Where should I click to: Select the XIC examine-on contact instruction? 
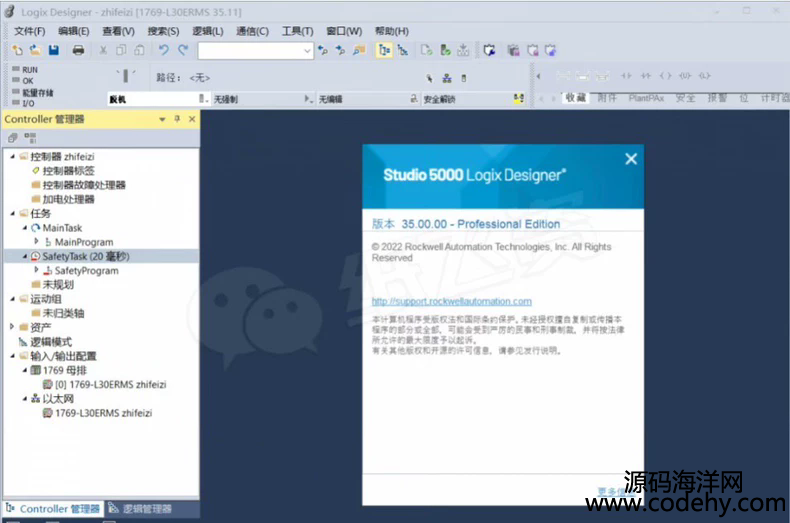626,76
